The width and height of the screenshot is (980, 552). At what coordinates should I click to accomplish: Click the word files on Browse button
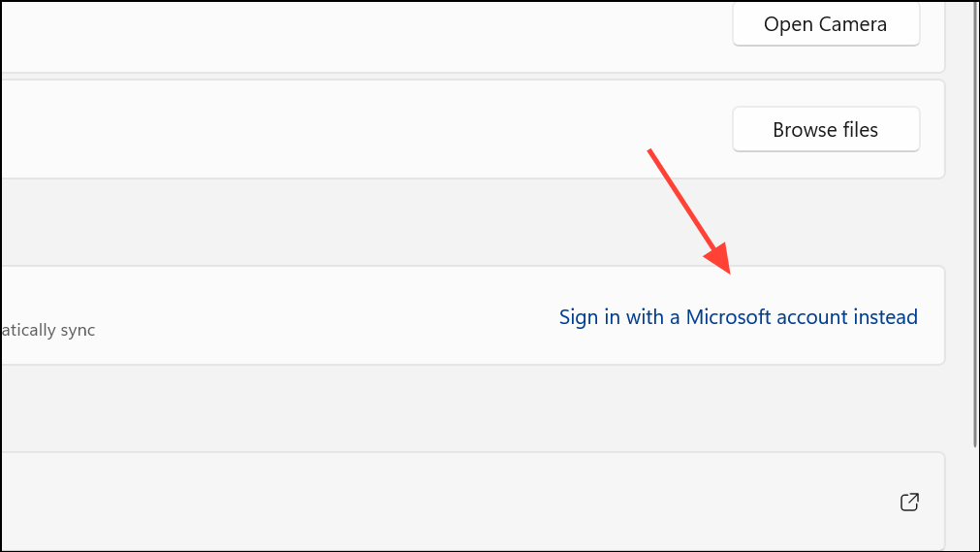pos(861,130)
